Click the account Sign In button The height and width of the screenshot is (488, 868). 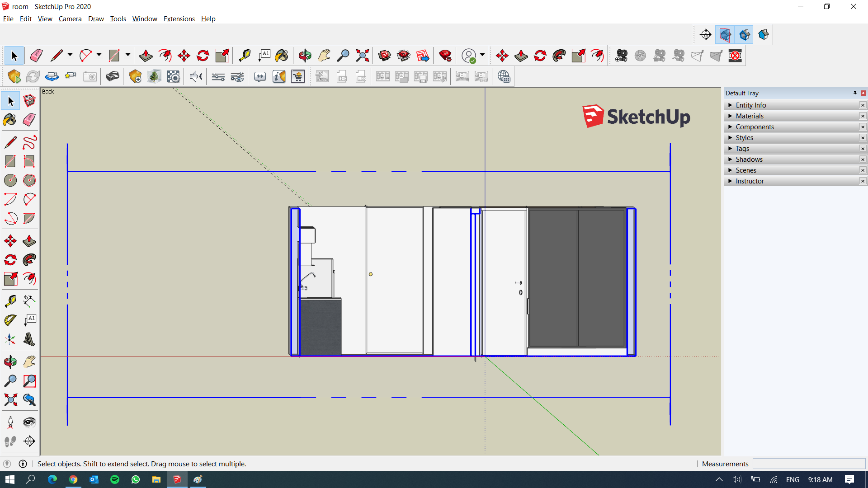pyautogui.click(x=469, y=55)
